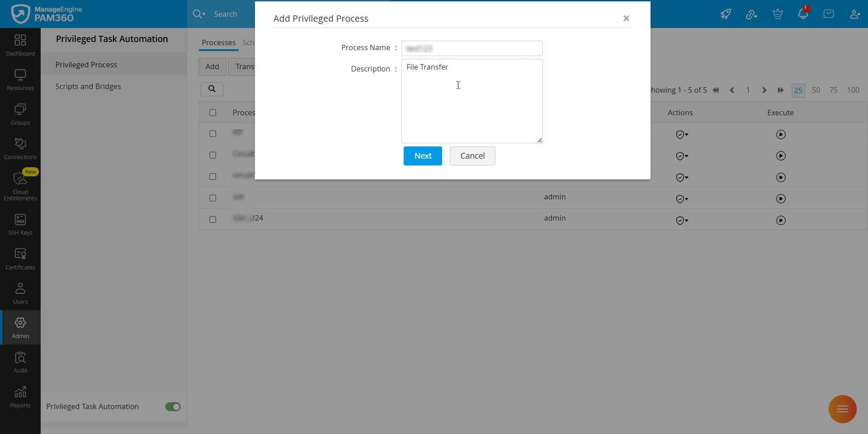
Task: Check the select-all processes checkbox
Action: point(213,113)
